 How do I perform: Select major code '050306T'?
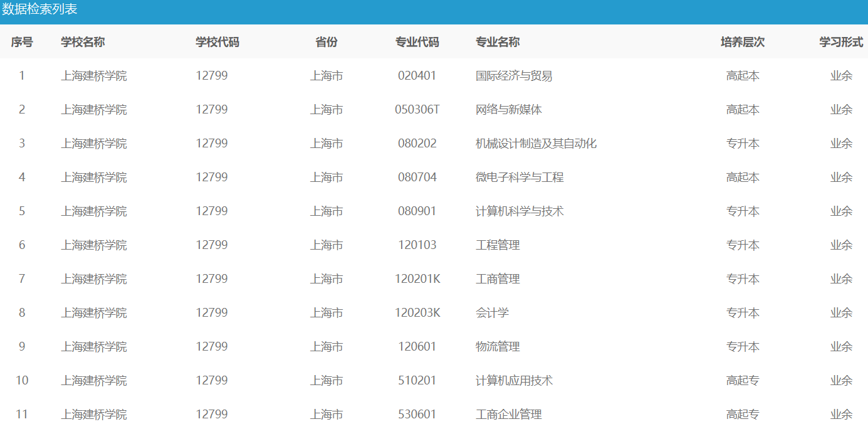(x=417, y=110)
